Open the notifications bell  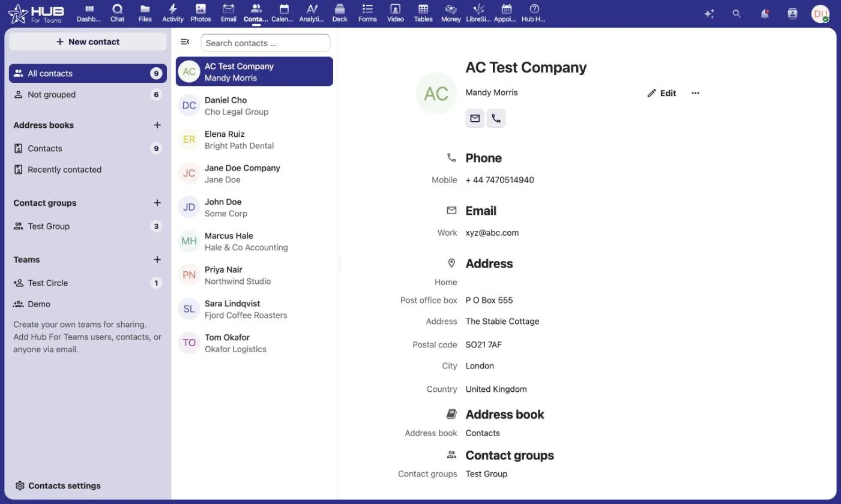[x=765, y=13]
